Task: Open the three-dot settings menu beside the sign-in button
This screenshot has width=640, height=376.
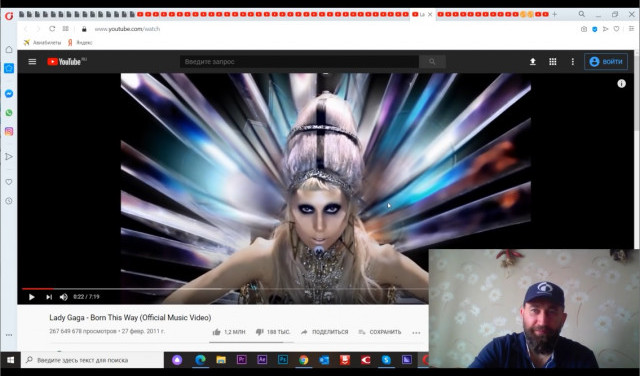Action: pyautogui.click(x=573, y=62)
